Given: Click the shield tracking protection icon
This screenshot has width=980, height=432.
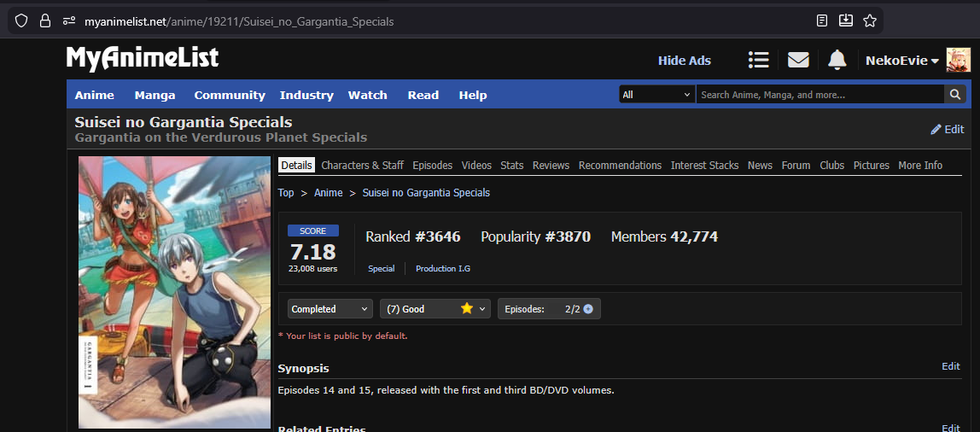Looking at the screenshot, I should point(21,21).
